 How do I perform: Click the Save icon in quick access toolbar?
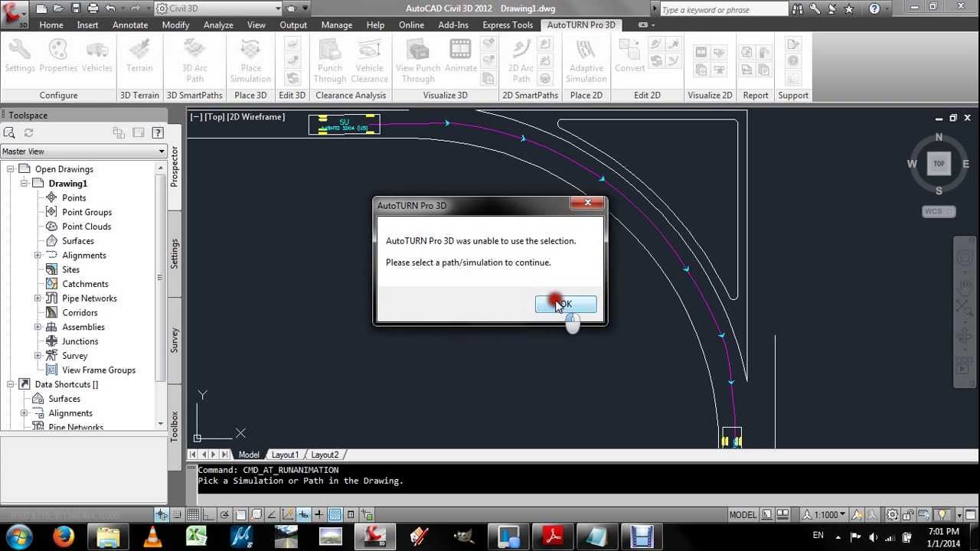click(75, 9)
